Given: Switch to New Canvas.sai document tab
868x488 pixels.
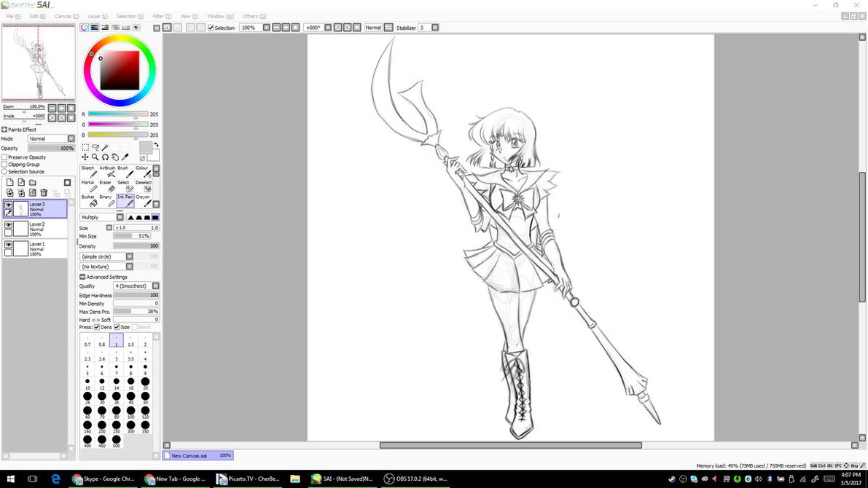Looking at the screenshot, I should point(199,455).
